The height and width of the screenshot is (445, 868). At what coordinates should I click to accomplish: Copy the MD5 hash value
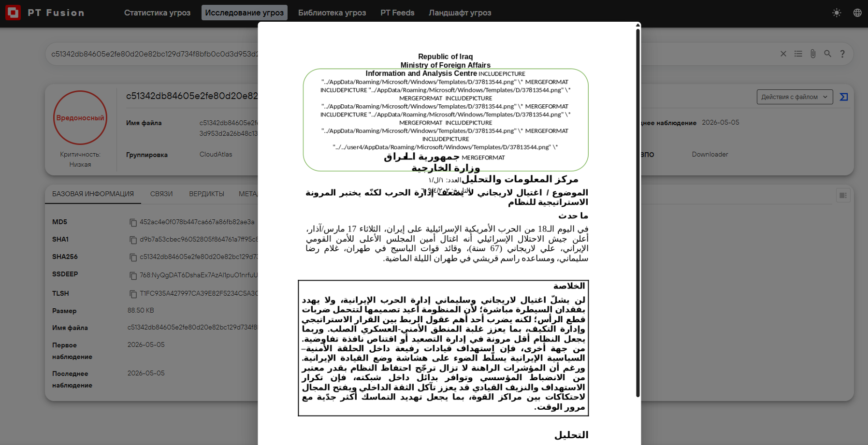coord(133,222)
